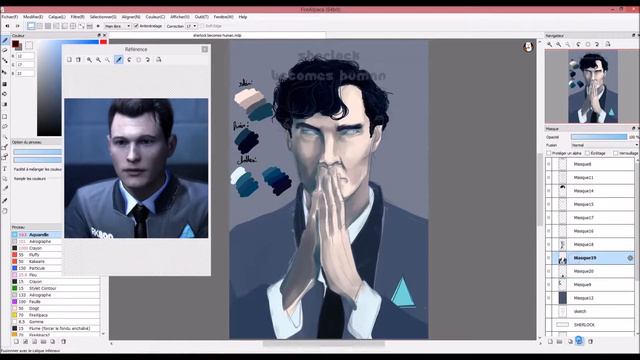Image resolution: width=640 pixels, height=360 pixels.
Task: Select the Text tool in left toolbar
Action: tap(5, 169)
